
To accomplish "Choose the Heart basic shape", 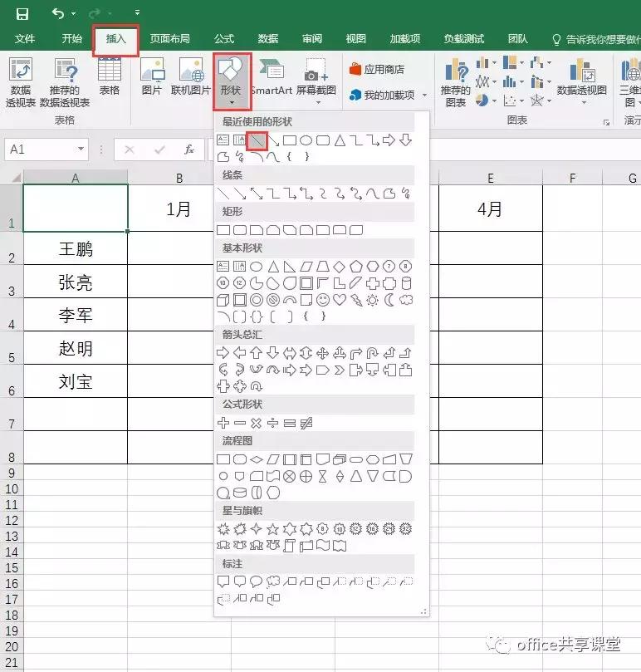I will (340, 300).
